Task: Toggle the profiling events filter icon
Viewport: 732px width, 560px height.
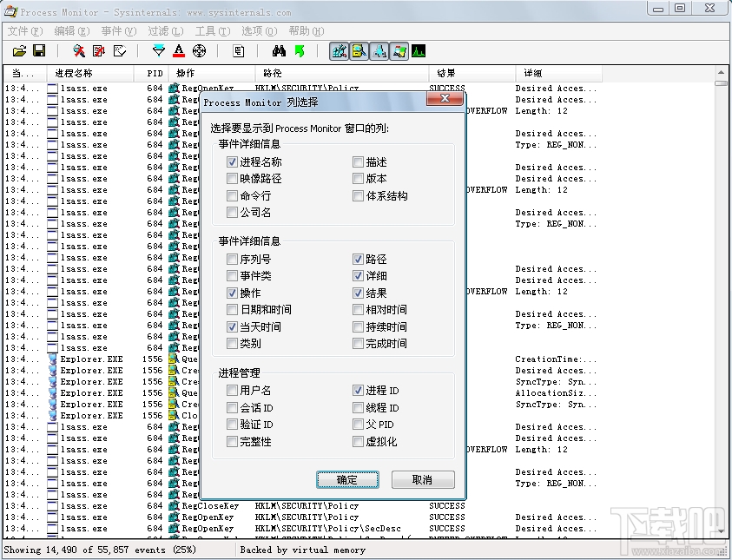Action: 419,50
